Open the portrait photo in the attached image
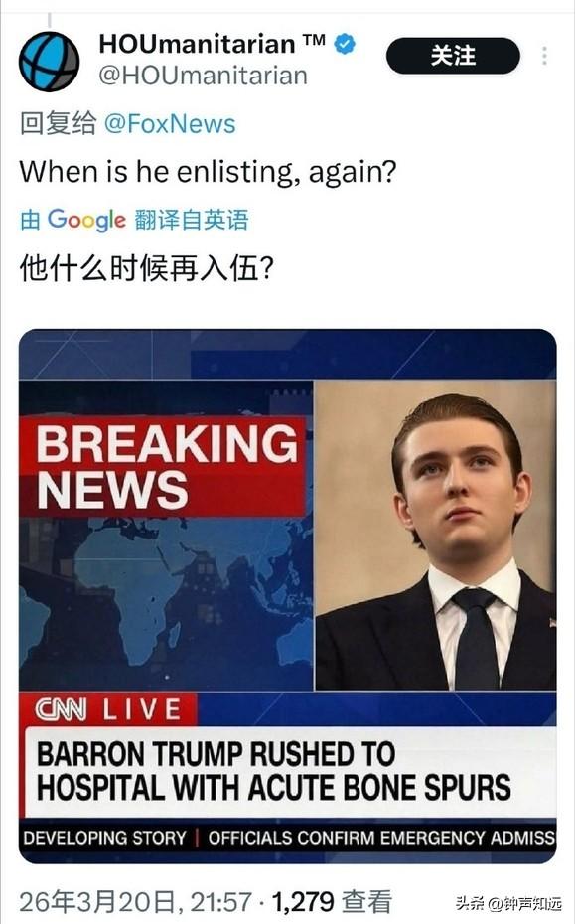The width and height of the screenshot is (575, 924). tap(435, 535)
